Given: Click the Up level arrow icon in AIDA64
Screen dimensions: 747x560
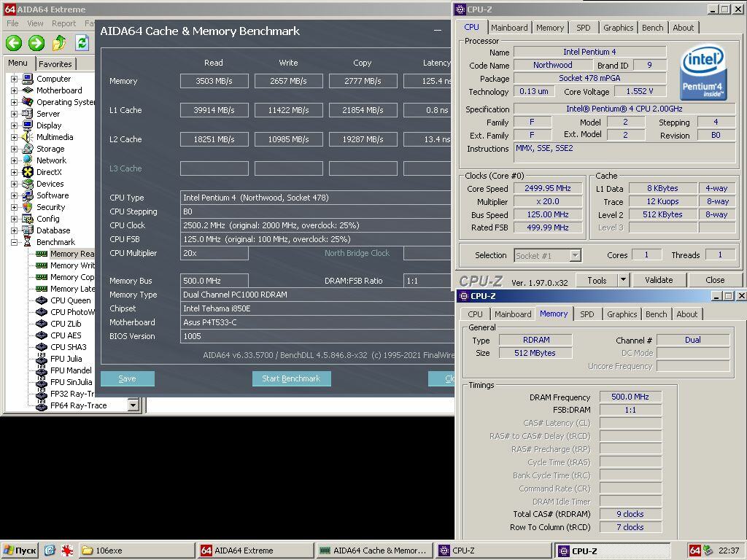Looking at the screenshot, I should tap(59, 43).
